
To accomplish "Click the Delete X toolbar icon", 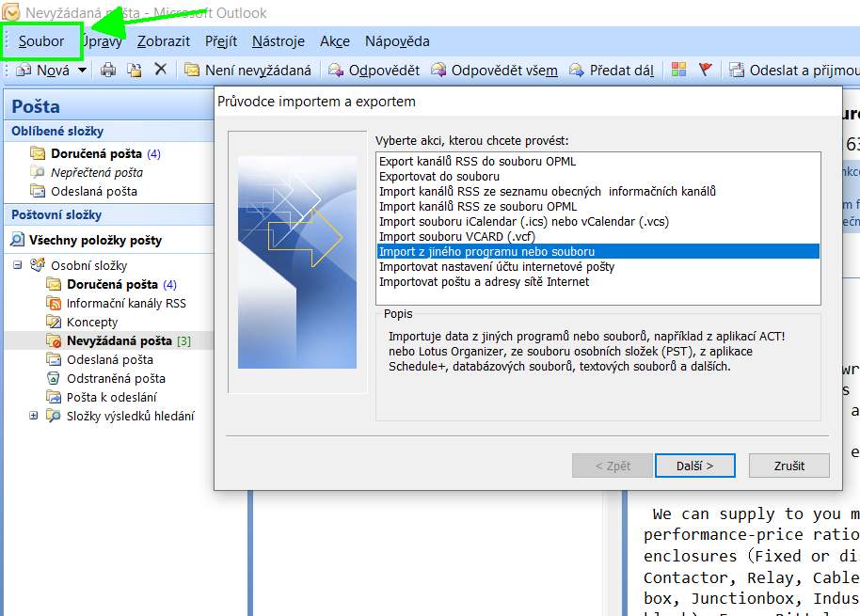I will 160,70.
